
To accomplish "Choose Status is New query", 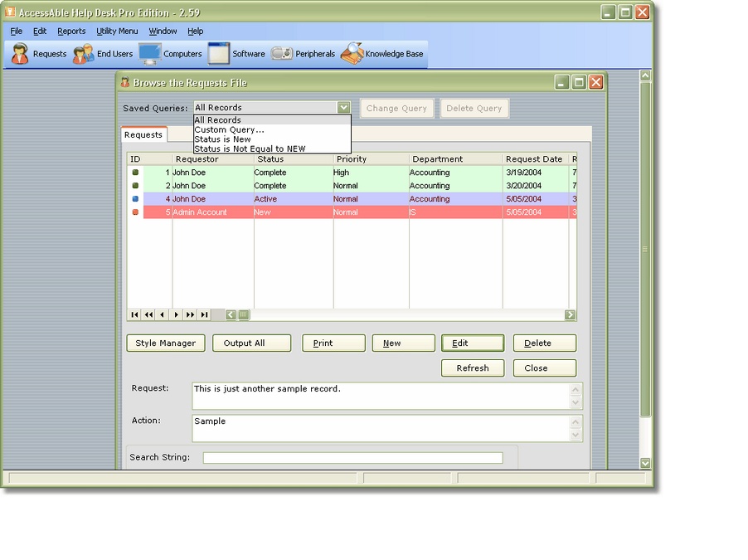I will [272, 139].
